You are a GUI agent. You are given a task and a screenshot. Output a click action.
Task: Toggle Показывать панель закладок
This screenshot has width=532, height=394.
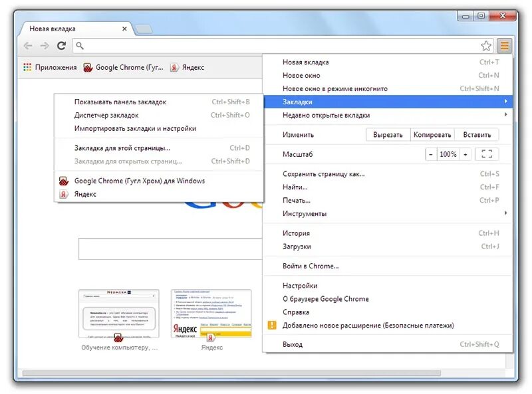click(x=159, y=102)
